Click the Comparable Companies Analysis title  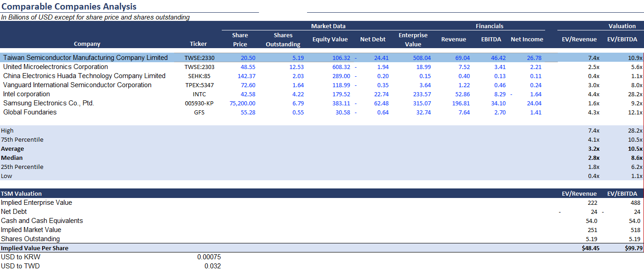click(69, 7)
